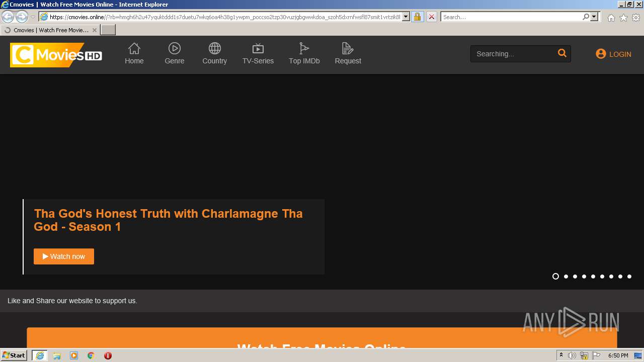This screenshot has height=362, width=644.
Task: Click the Action Center flag icon
Action: pos(596,355)
